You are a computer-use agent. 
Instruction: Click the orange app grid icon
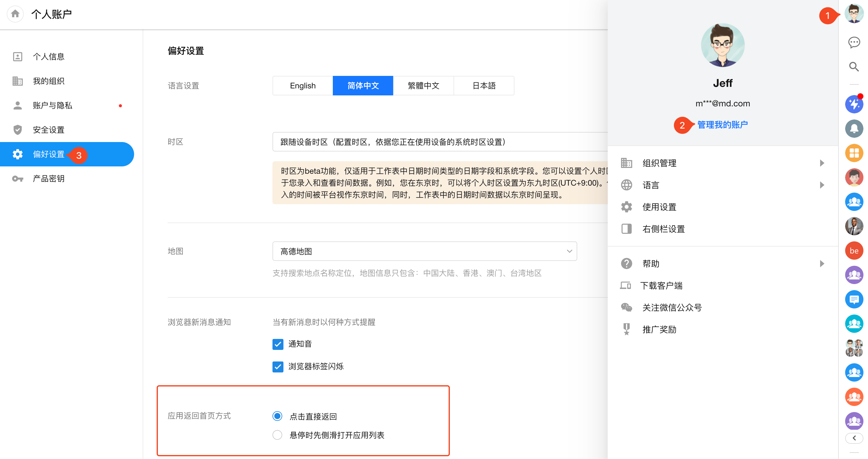[x=854, y=153]
